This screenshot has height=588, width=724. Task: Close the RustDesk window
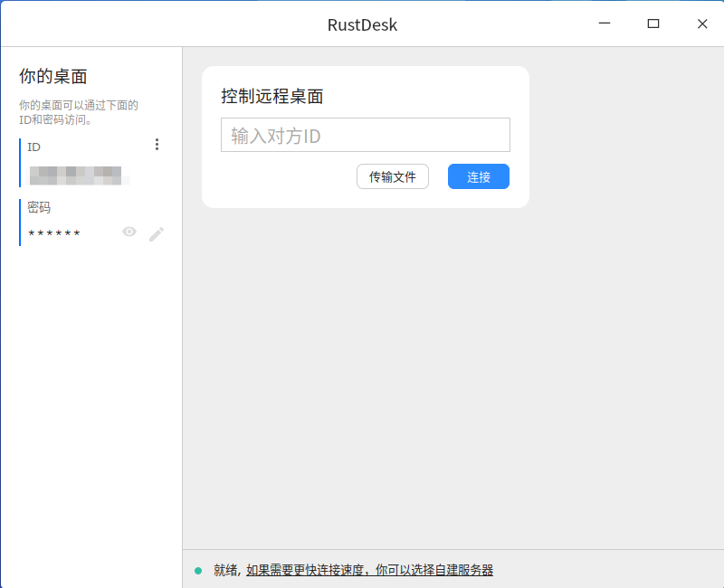701,24
